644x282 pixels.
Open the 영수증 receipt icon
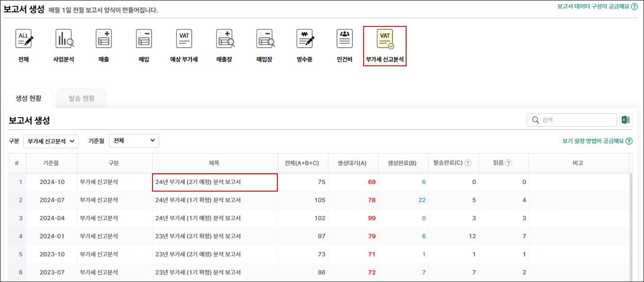(304, 39)
